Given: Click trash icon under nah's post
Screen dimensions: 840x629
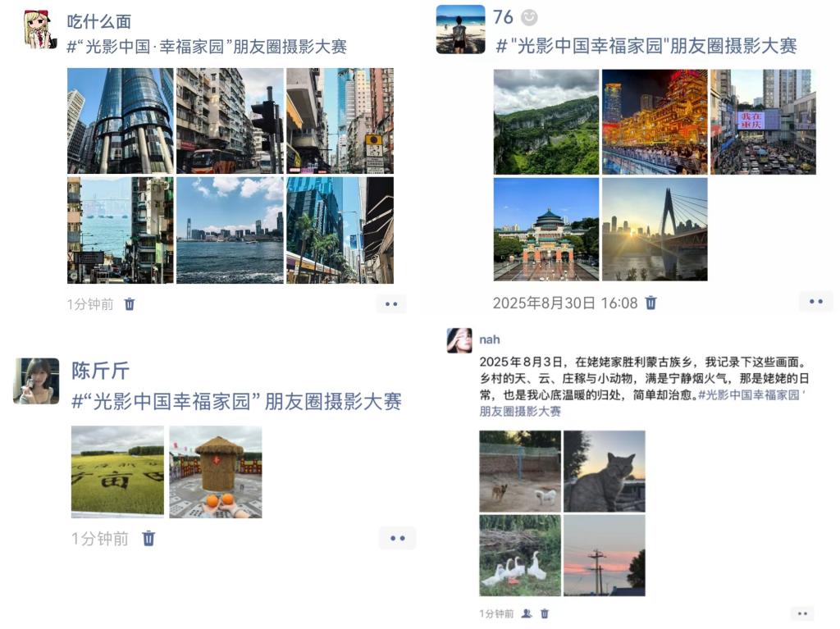Looking at the screenshot, I should tap(545, 613).
